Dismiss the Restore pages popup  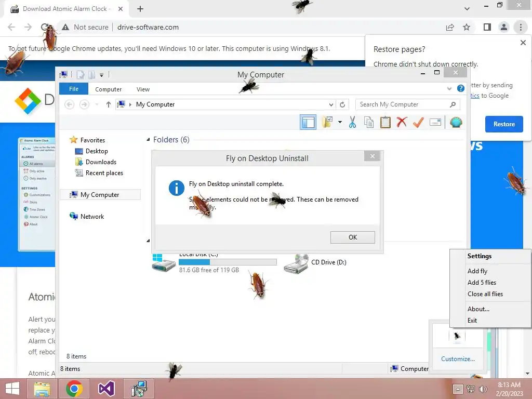(523, 43)
